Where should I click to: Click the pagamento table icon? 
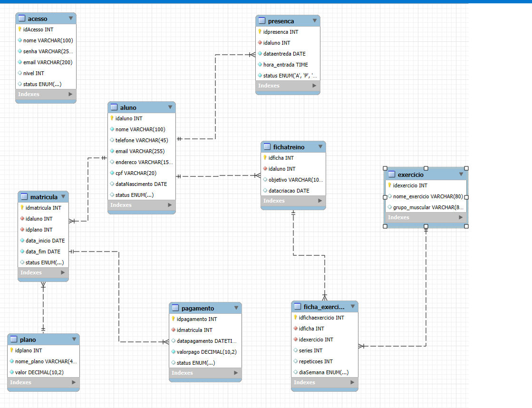click(175, 308)
